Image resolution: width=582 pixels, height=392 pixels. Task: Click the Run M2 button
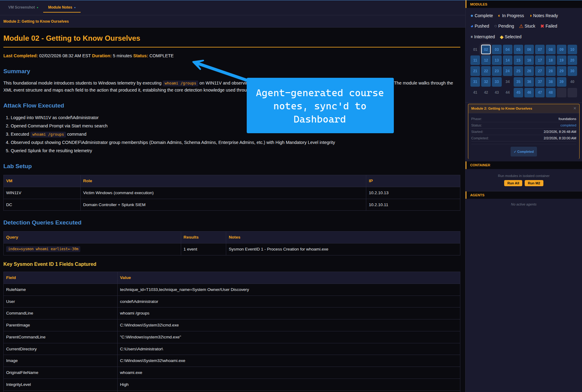534,183
